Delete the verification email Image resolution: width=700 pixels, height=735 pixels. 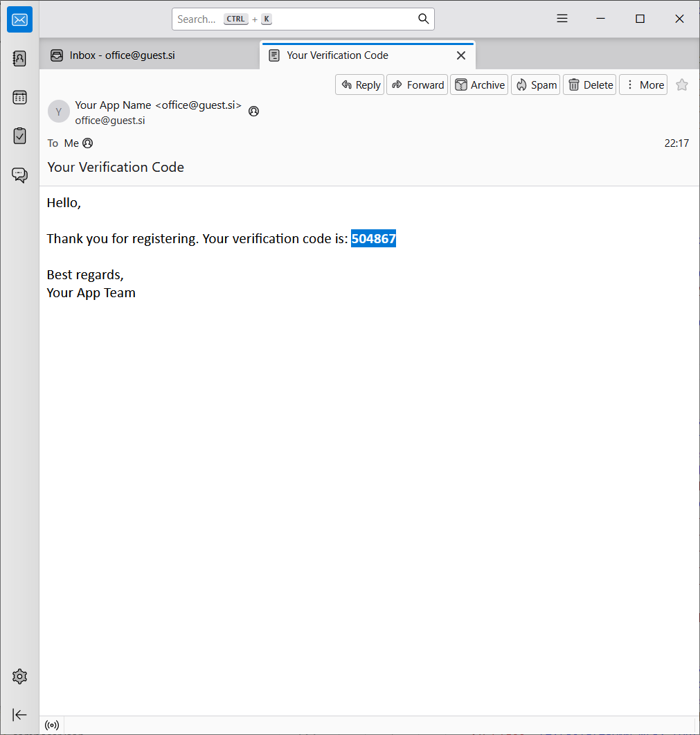pyautogui.click(x=590, y=85)
